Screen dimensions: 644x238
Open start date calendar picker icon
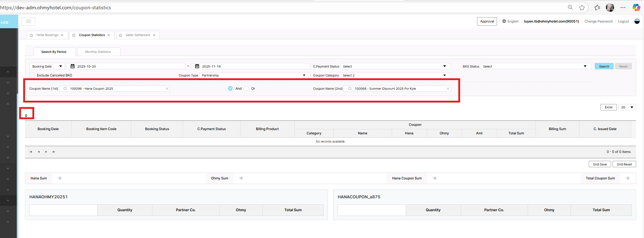click(x=72, y=66)
